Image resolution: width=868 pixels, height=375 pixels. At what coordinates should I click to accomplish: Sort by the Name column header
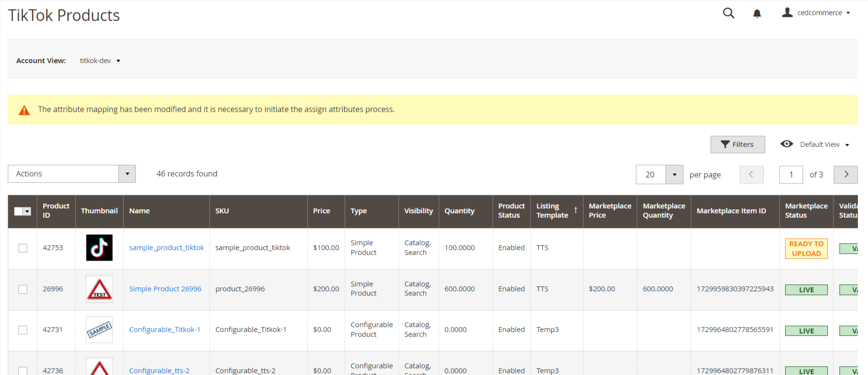(x=166, y=211)
